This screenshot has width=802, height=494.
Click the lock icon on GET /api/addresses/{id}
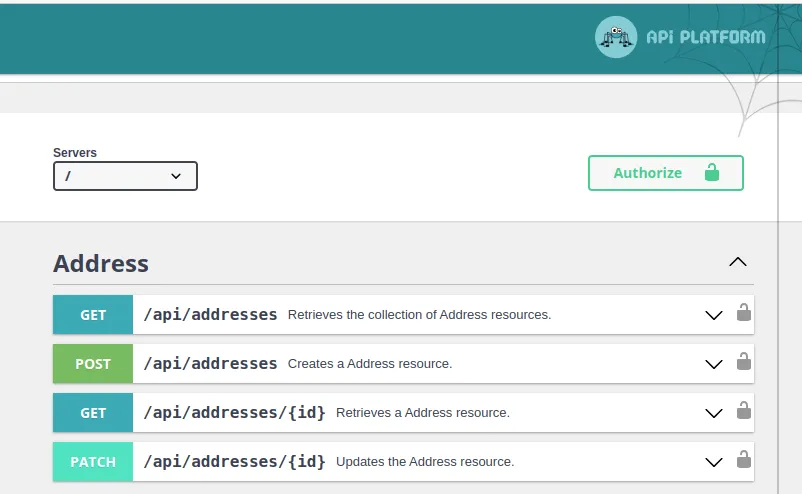(x=744, y=410)
